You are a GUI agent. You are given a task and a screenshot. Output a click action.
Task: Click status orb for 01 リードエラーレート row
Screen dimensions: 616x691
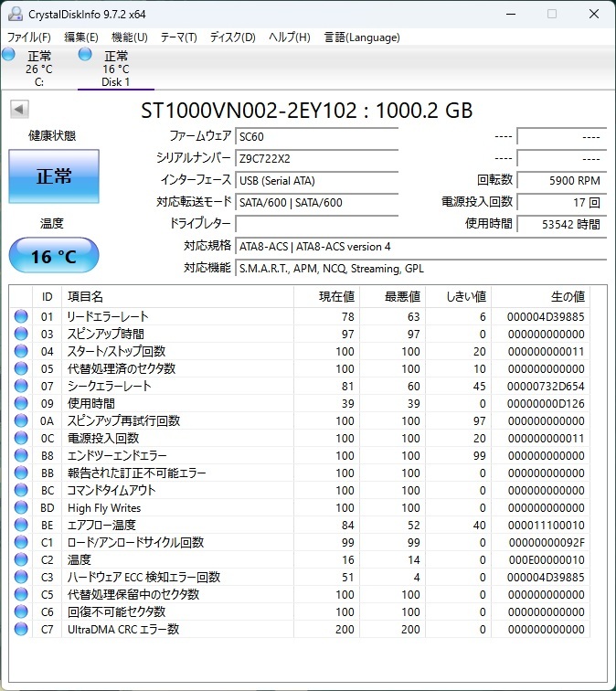(x=21, y=316)
